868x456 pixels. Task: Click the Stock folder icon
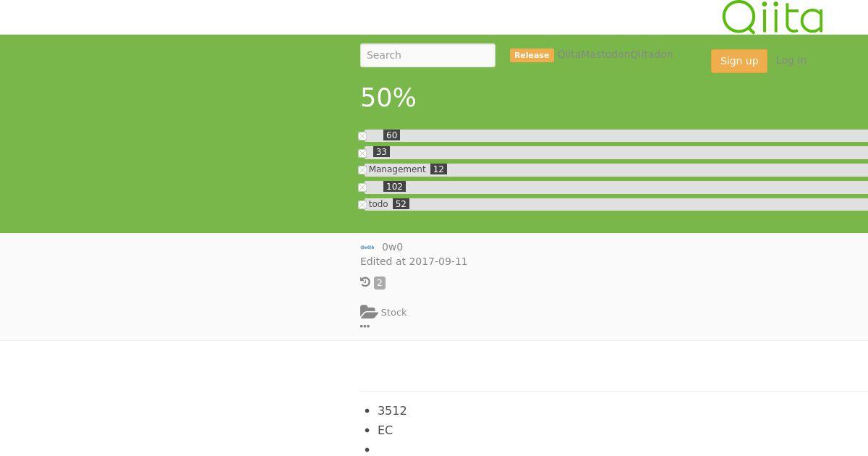[369, 312]
